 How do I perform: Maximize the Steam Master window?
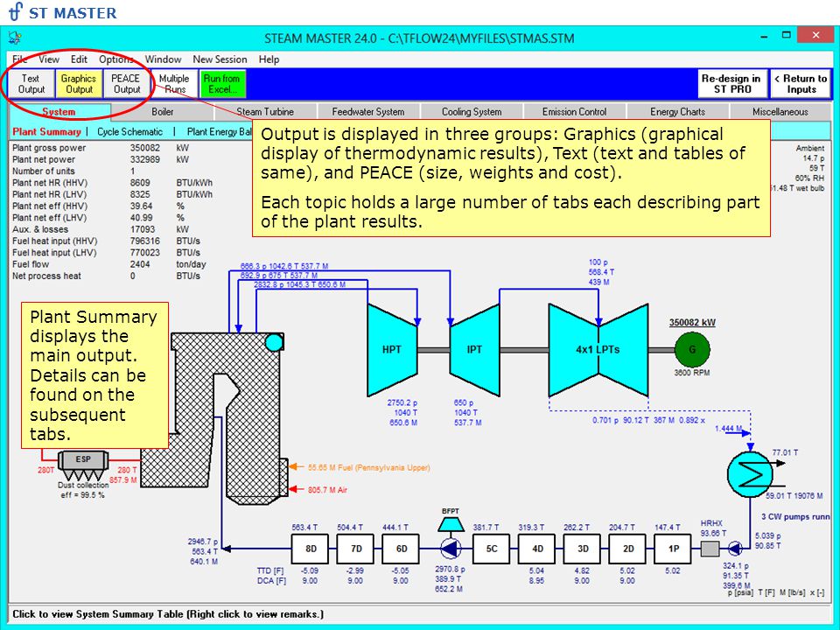787,35
